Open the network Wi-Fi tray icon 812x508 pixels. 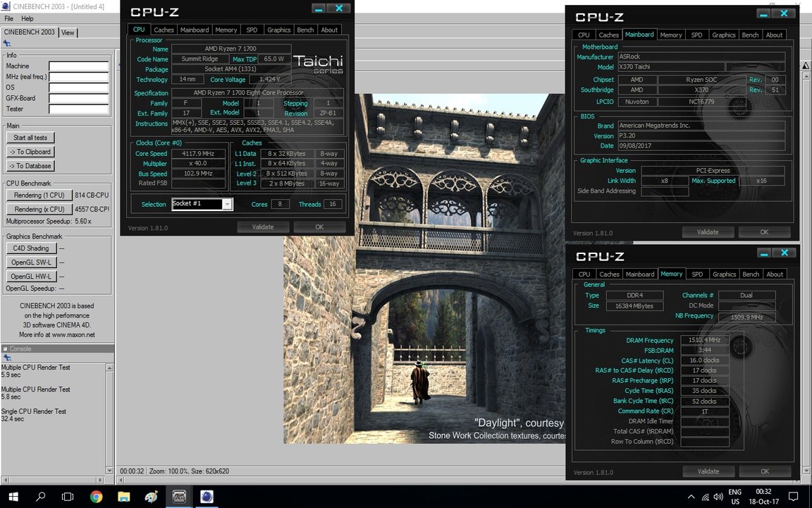(706, 497)
